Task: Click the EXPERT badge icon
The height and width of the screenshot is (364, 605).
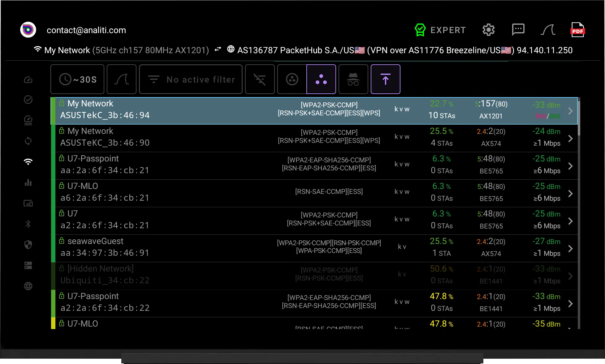Action: click(x=420, y=30)
